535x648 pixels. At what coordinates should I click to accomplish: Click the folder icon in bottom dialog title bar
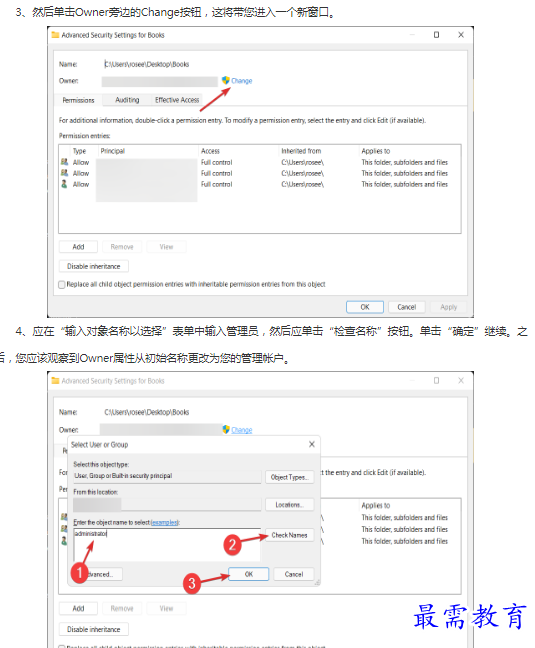point(55,381)
